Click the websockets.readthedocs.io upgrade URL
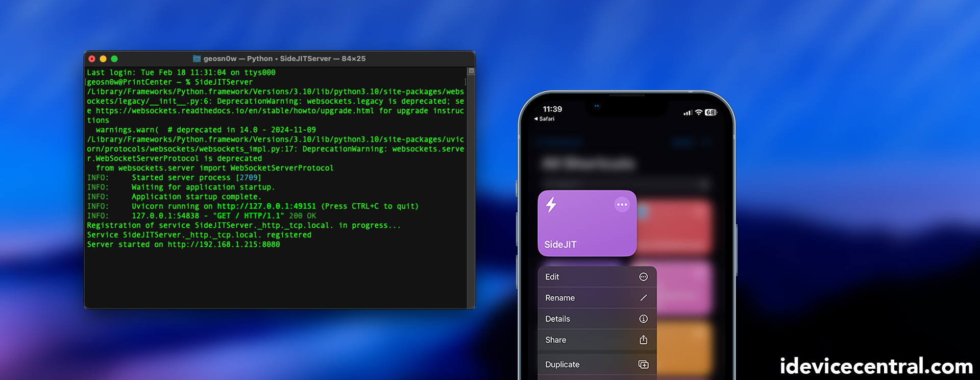The image size is (980, 380). coord(235,111)
